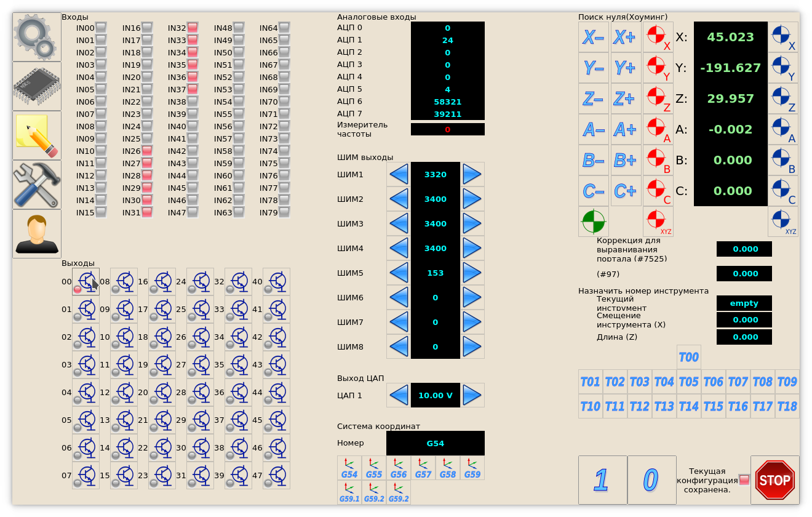Viewport: 812px width, 517px height.
Task: Click the X coordinate readout 45.023
Action: click(731, 37)
